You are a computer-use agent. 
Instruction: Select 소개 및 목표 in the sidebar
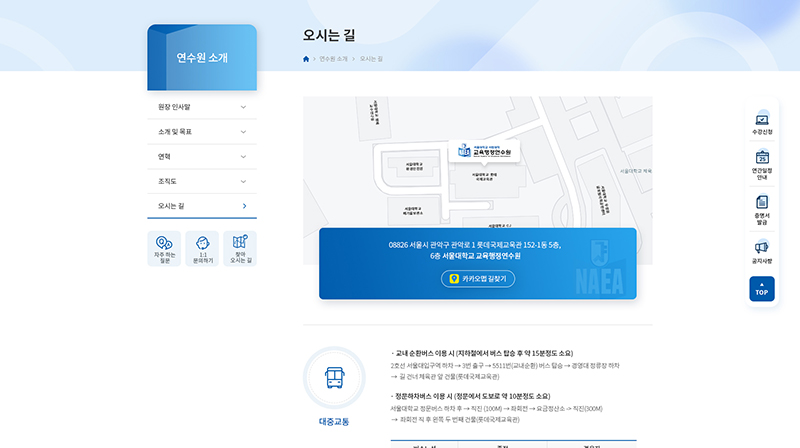point(202,132)
